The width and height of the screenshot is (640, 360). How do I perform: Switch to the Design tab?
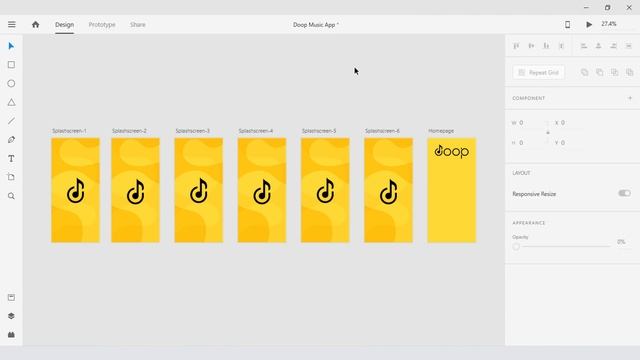pyautogui.click(x=64, y=24)
